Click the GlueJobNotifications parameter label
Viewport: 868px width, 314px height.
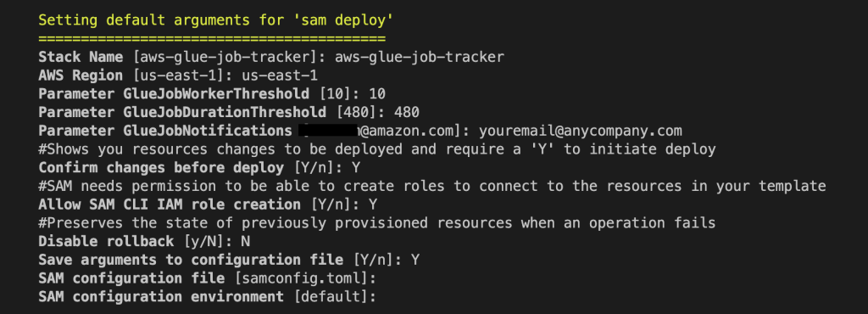pos(165,131)
